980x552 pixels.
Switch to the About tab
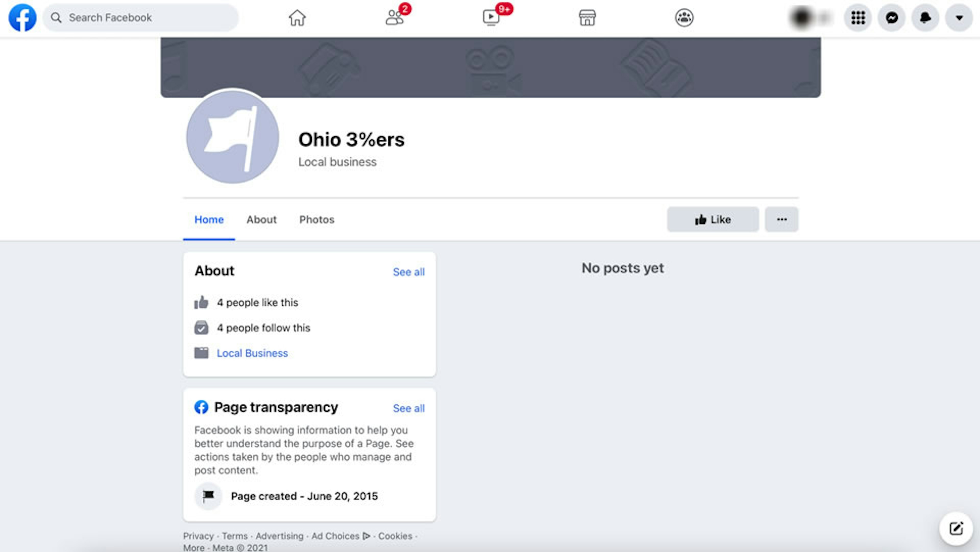pos(261,219)
